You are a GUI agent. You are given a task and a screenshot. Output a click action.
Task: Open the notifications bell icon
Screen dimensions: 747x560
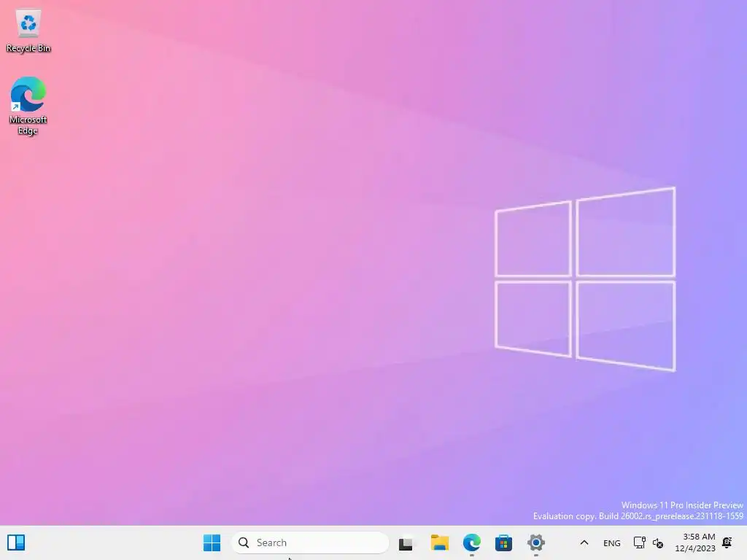(727, 542)
